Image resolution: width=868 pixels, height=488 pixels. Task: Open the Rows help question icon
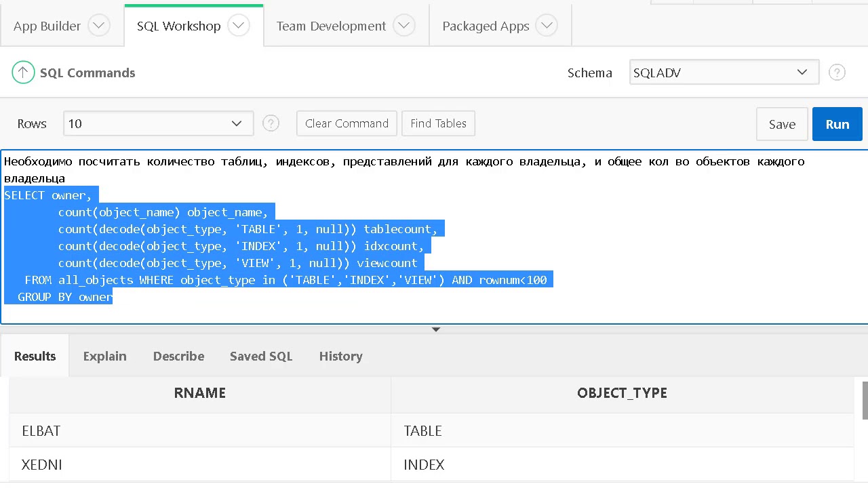click(271, 123)
